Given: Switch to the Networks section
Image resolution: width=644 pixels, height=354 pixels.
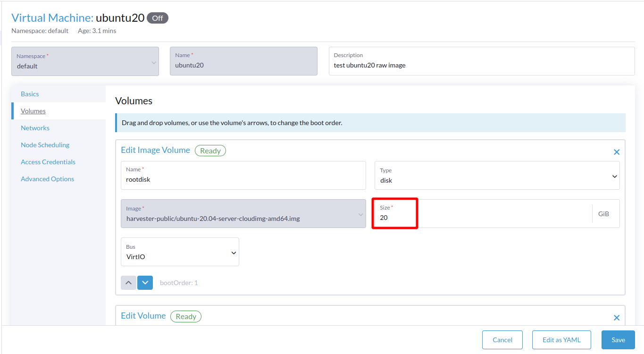Looking at the screenshot, I should click(35, 127).
